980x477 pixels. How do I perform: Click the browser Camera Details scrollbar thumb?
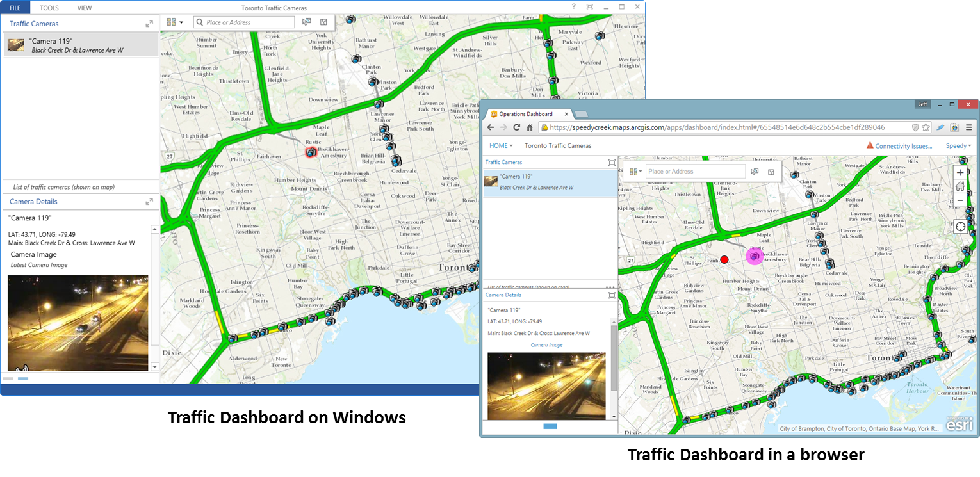click(x=614, y=358)
